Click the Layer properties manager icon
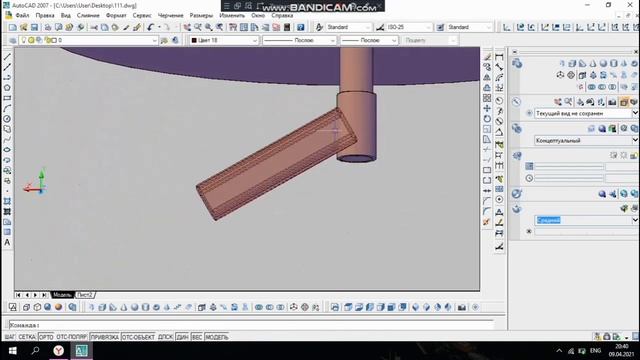 (13, 40)
